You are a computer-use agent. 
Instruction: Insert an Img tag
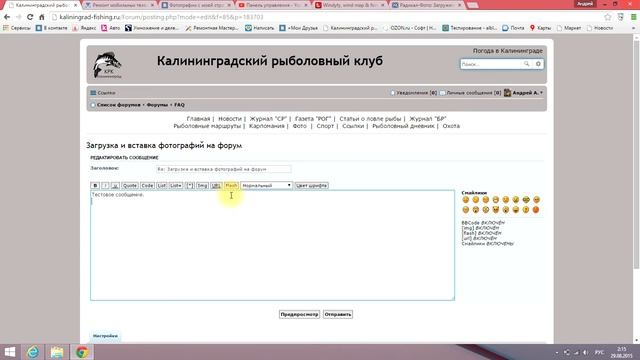tap(202, 185)
